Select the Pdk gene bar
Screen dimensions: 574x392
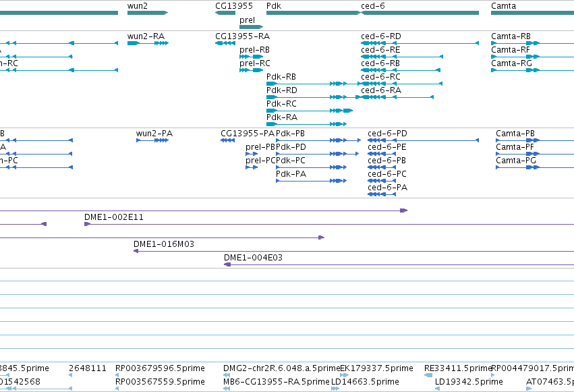click(314, 13)
